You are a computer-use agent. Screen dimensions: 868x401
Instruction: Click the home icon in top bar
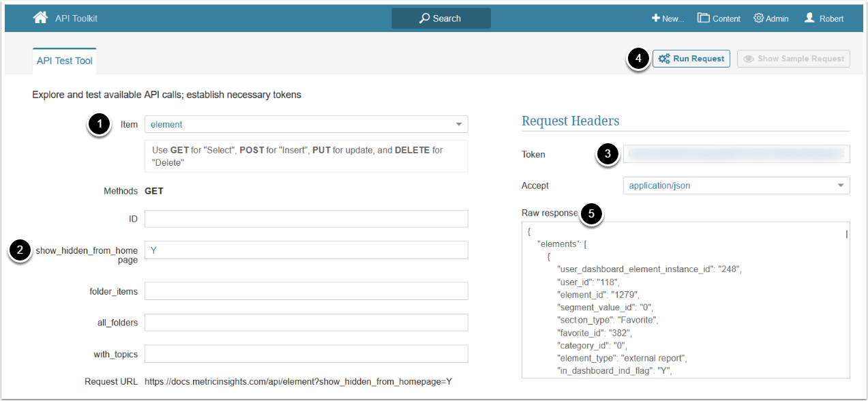click(x=40, y=18)
